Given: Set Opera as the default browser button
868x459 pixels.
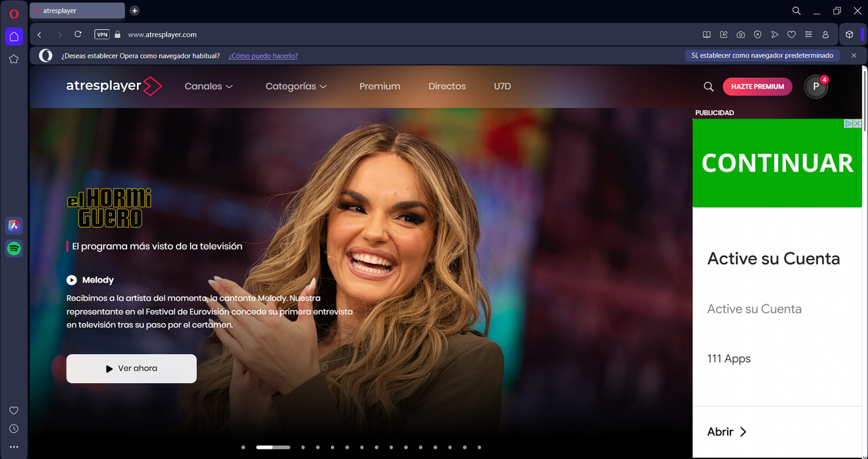Looking at the screenshot, I should pyautogui.click(x=762, y=56).
